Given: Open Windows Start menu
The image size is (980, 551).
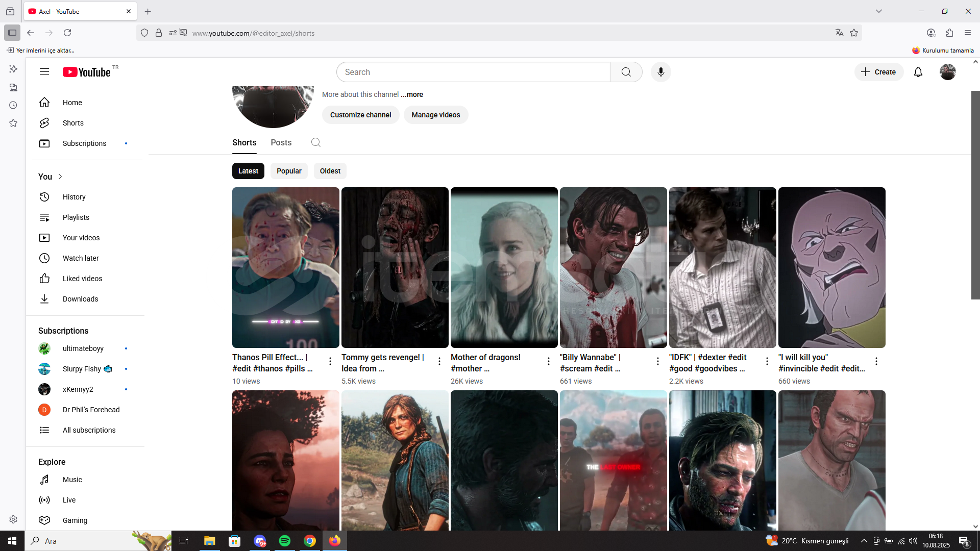Looking at the screenshot, I should click(x=12, y=541).
